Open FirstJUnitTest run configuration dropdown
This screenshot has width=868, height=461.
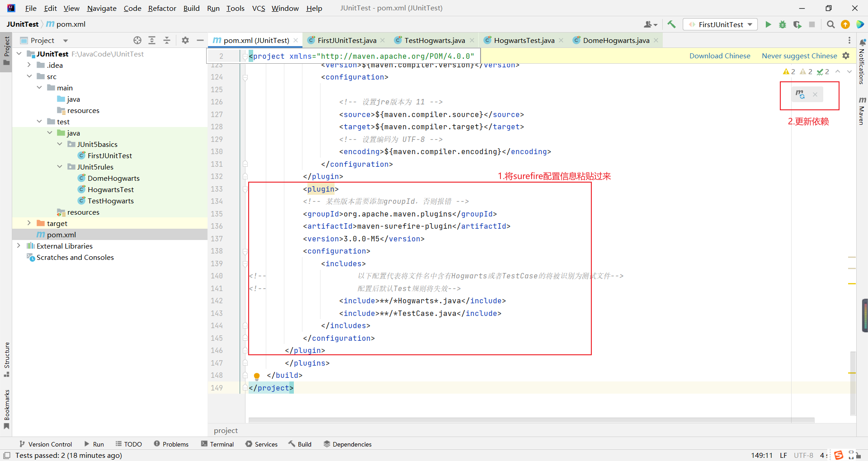(720, 24)
